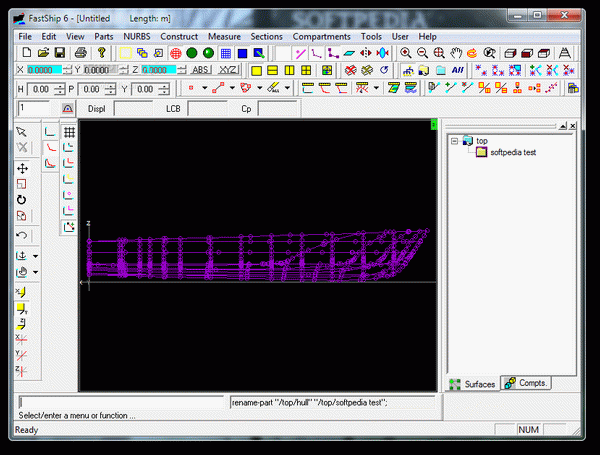Open the Construct menu
600x455 pixels.
179,37
